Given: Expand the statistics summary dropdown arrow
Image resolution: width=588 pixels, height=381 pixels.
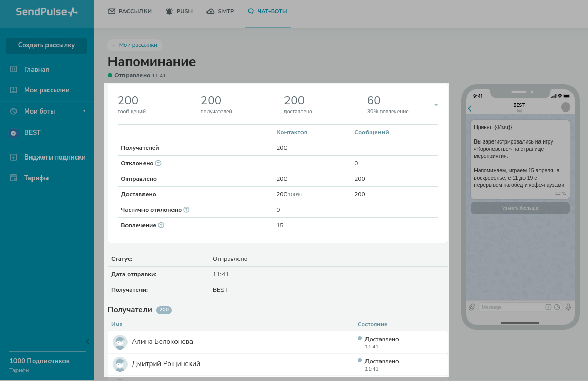Looking at the screenshot, I should point(436,105).
